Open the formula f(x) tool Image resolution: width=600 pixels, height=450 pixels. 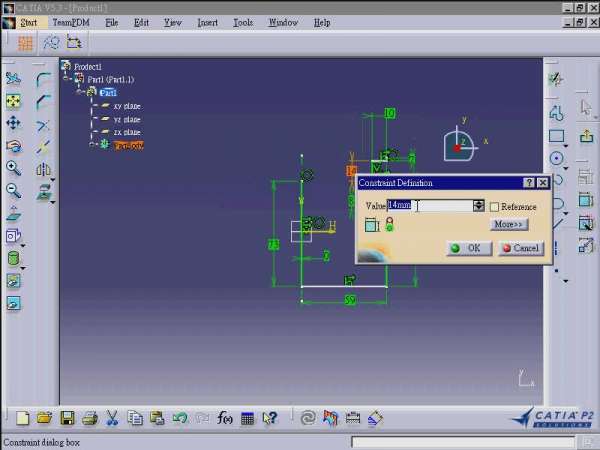tap(225, 418)
